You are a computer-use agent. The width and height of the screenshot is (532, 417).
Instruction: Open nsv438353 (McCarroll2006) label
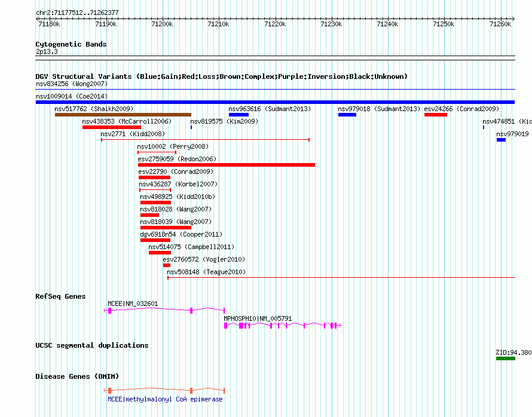[127, 121]
